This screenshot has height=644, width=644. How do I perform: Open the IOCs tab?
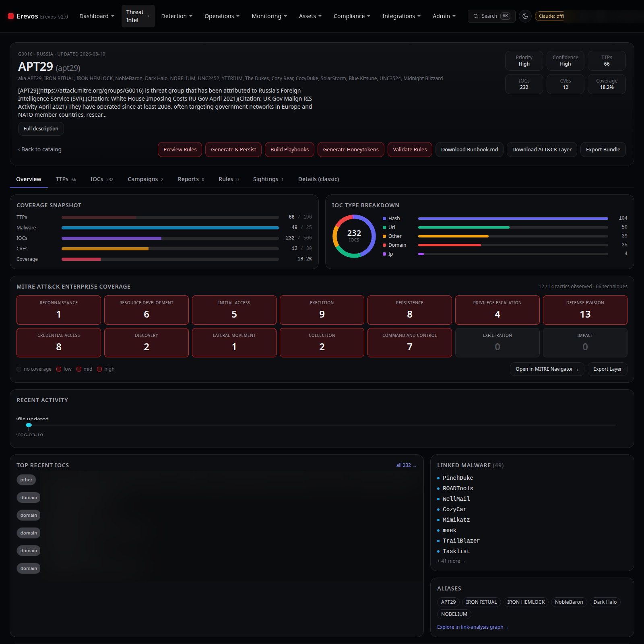102,179
